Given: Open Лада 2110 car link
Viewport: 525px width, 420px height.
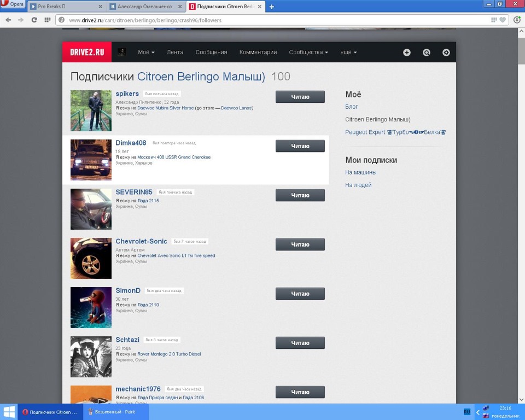Looking at the screenshot, I should coord(148,305).
